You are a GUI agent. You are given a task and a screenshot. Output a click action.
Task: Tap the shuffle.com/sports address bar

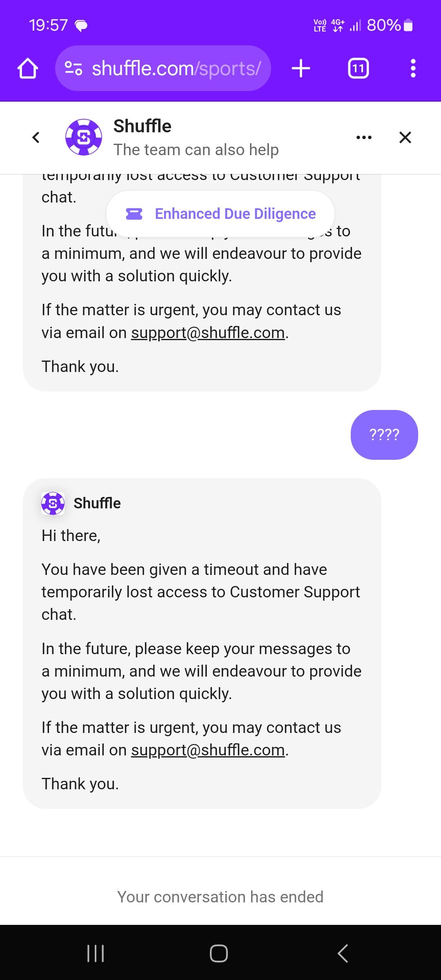176,68
